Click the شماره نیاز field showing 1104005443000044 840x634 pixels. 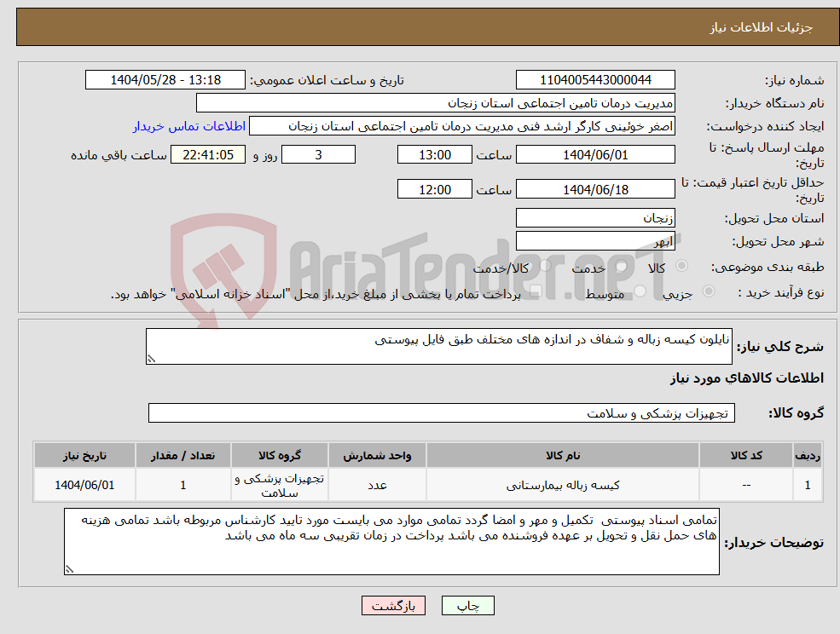coord(594,79)
